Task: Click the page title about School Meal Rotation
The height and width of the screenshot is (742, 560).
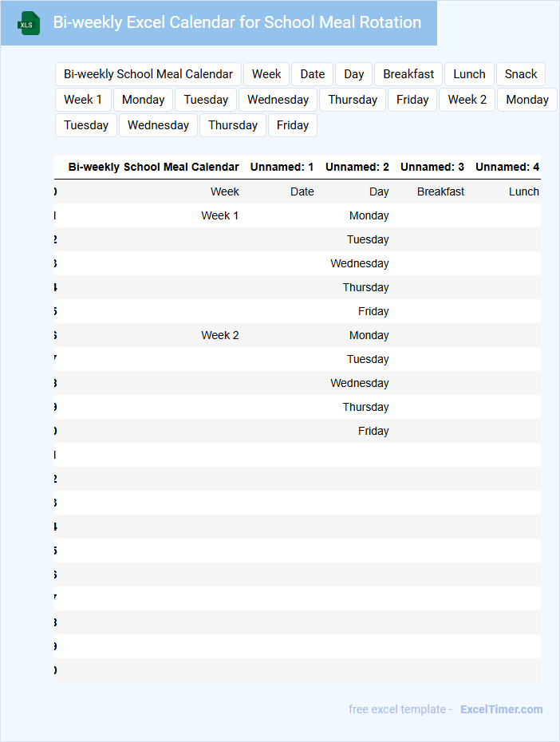Action: [x=237, y=22]
